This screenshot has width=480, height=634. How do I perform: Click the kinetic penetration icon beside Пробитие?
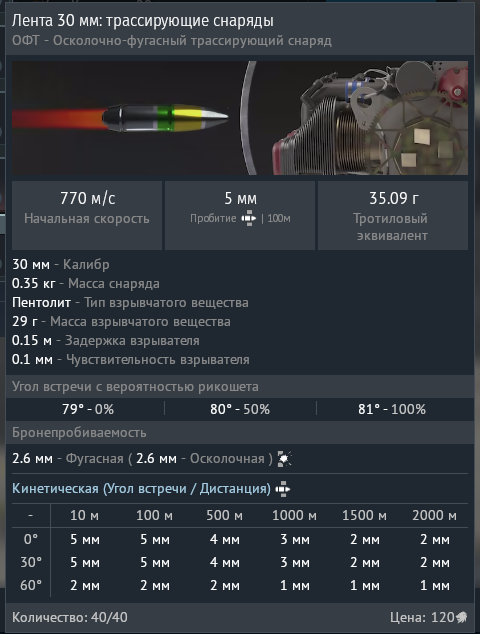pos(249,218)
